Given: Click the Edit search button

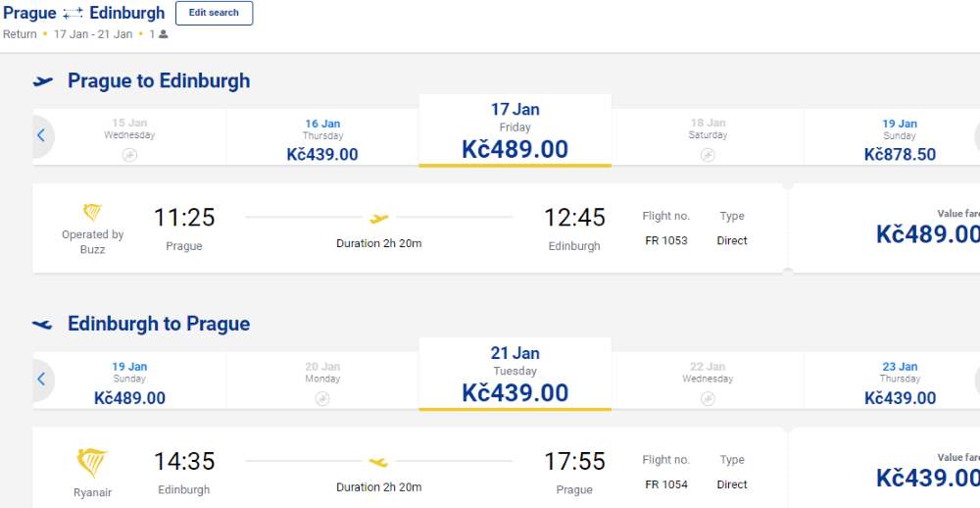Looking at the screenshot, I should click(214, 13).
